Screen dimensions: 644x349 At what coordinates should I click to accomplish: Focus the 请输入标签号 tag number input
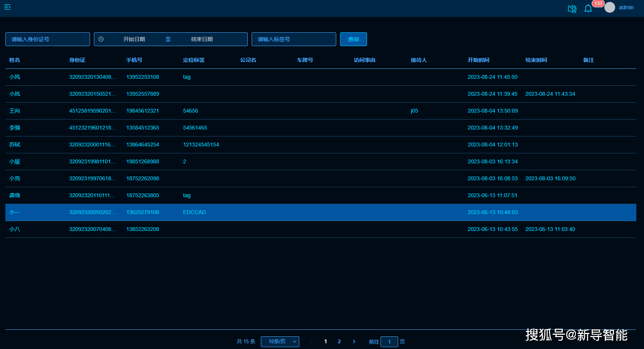[x=294, y=39]
